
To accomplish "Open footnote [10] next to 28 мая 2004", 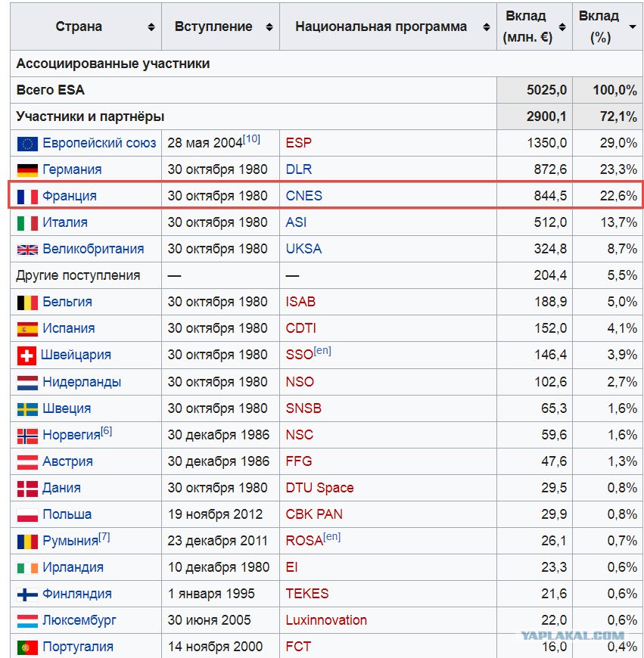I will [252, 139].
